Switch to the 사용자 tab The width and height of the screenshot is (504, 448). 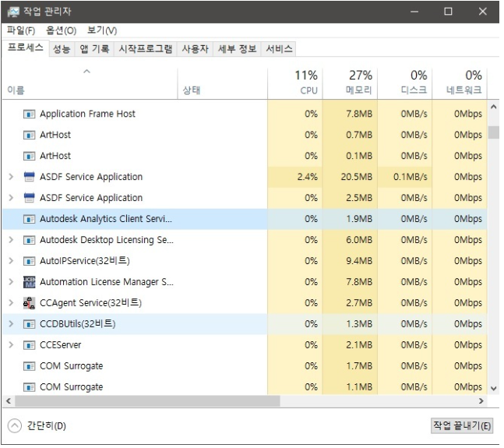click(195, 49)
